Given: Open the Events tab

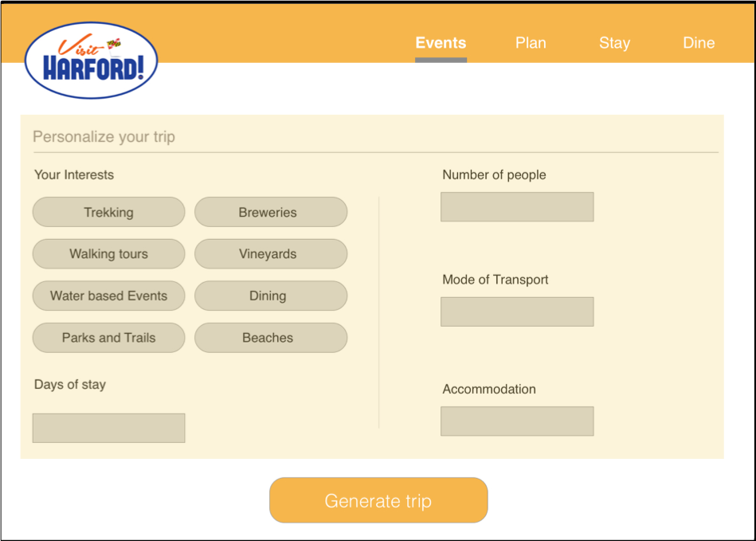Looking at the screenshot, I should [441, 43].
